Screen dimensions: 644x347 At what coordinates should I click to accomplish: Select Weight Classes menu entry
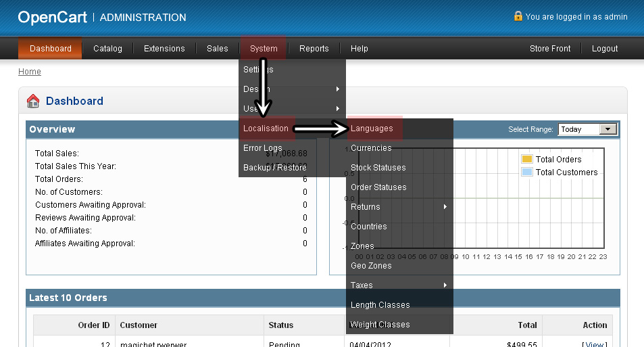pos(380,325)
